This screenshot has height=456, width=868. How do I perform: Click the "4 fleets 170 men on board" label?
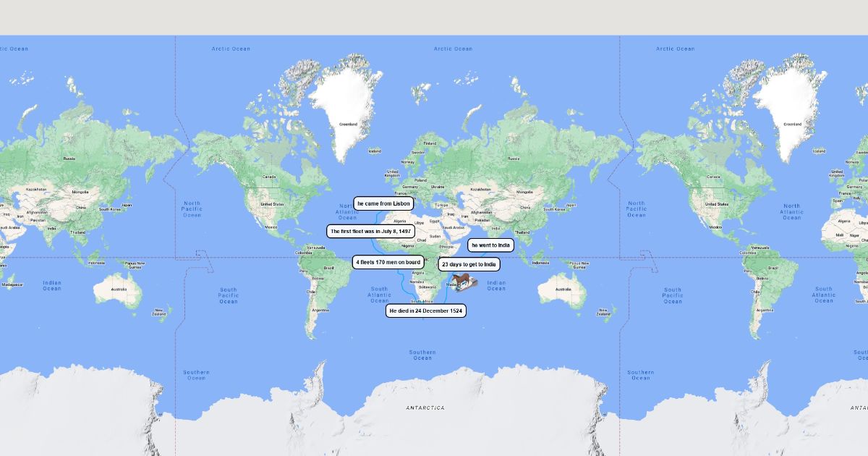coord(388,262)
